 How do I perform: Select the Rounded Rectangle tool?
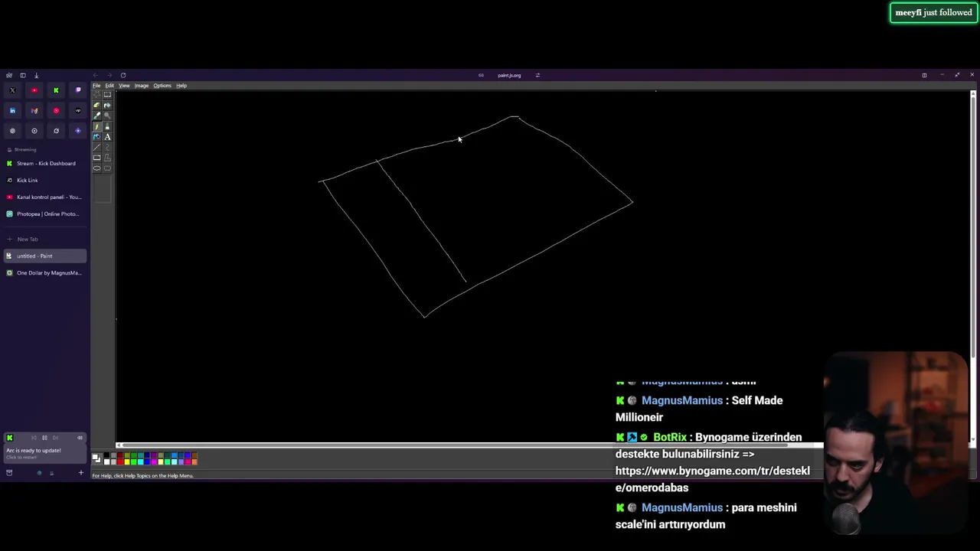[107, 168]
